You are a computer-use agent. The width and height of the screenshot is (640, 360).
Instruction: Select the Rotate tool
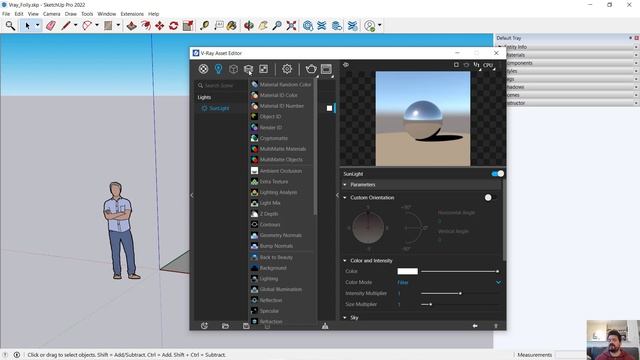click(x=173, y=26)
